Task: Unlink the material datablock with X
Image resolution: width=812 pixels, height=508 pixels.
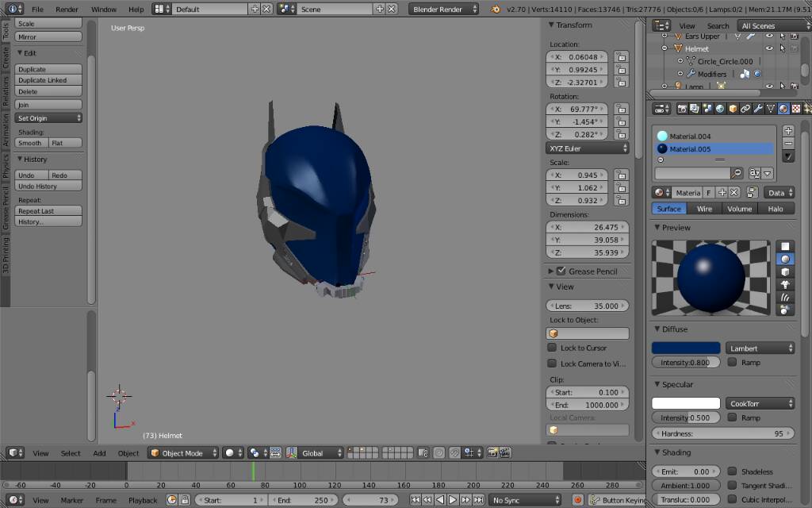Action: click(x=733, y=193)
